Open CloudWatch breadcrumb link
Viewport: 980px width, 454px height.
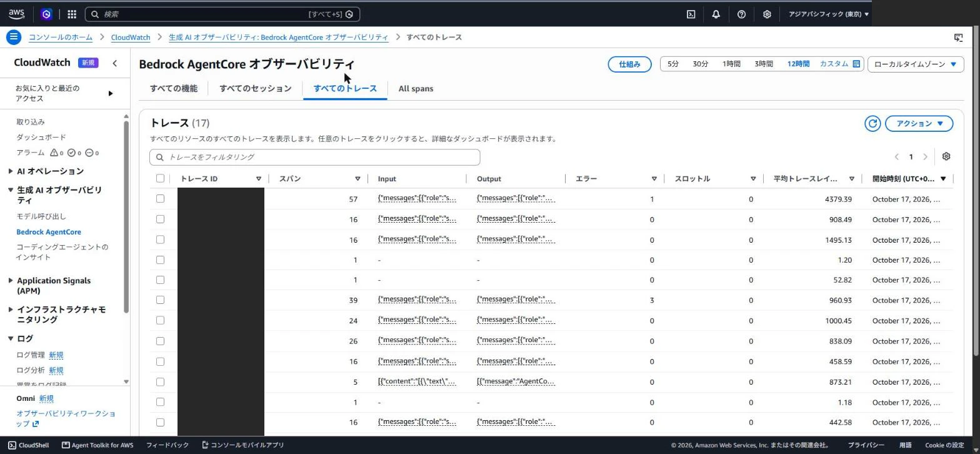131,37
